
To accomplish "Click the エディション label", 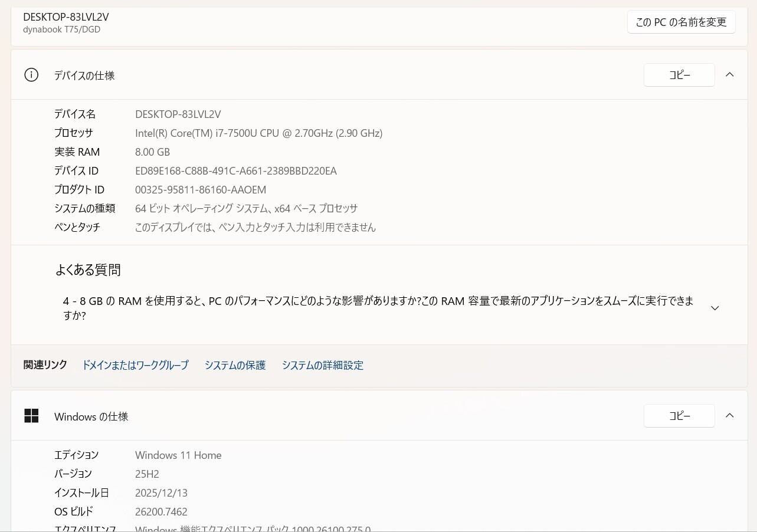I will pyautogui.click(x=77, y=455).
